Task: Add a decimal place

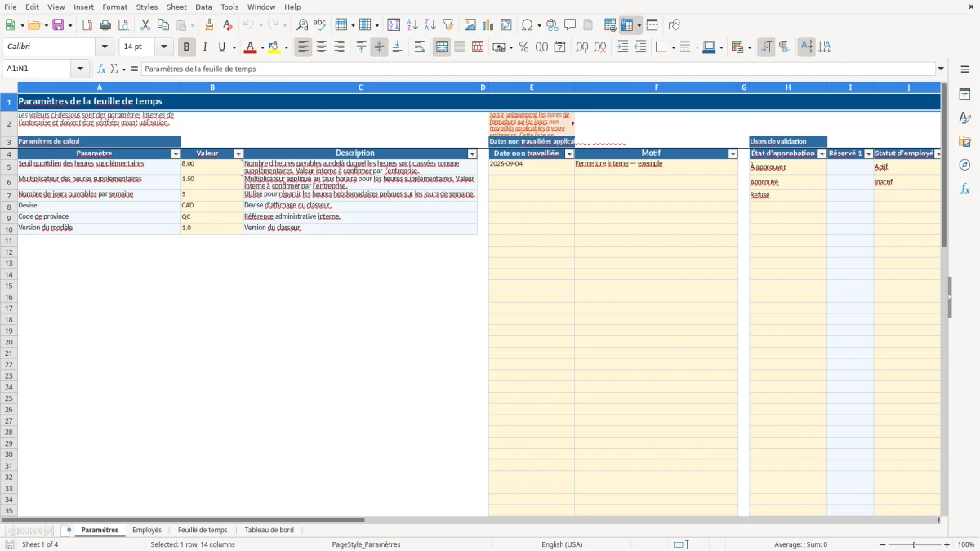Action: pyautogui.click(x=581, y=47)
